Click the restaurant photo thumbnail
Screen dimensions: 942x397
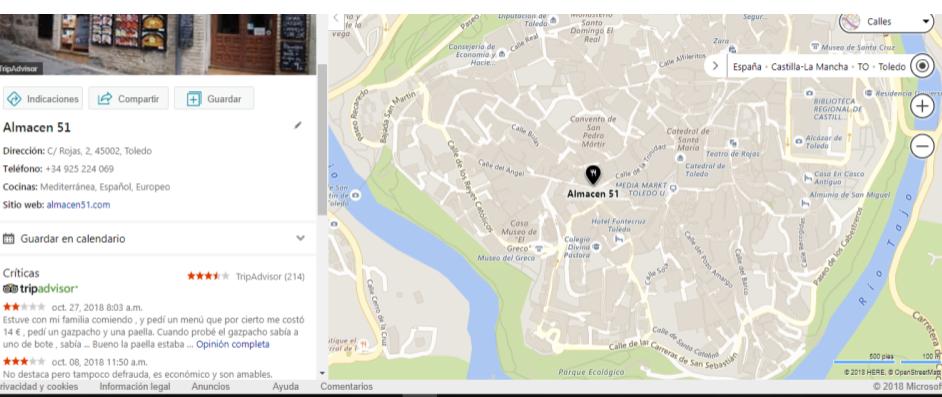[158, 44]
